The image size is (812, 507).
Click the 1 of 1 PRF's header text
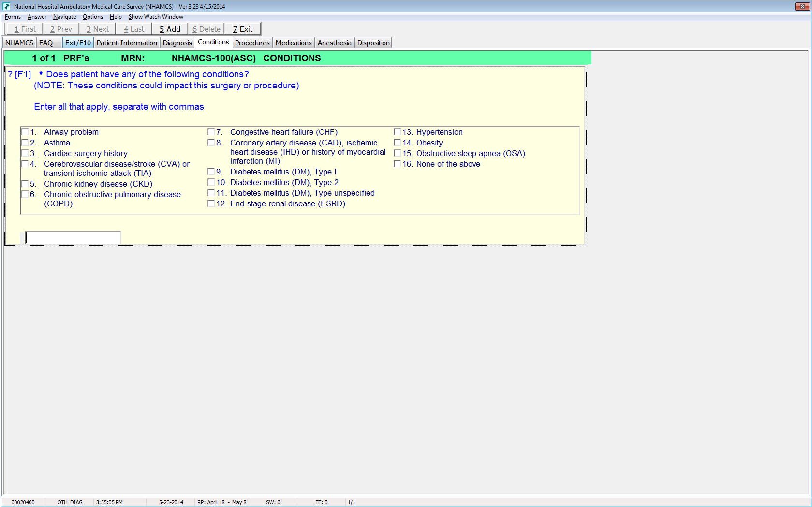click(60, 58)
